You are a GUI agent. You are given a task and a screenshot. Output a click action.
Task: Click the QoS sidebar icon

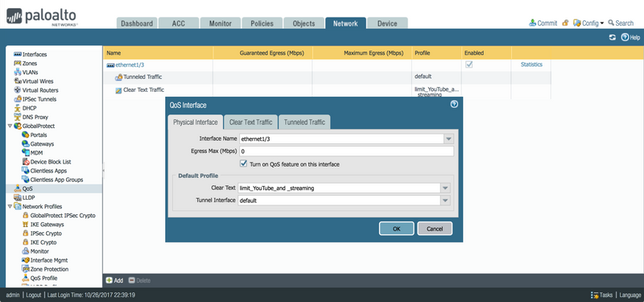pyautogui.click(x=18, y=188)
